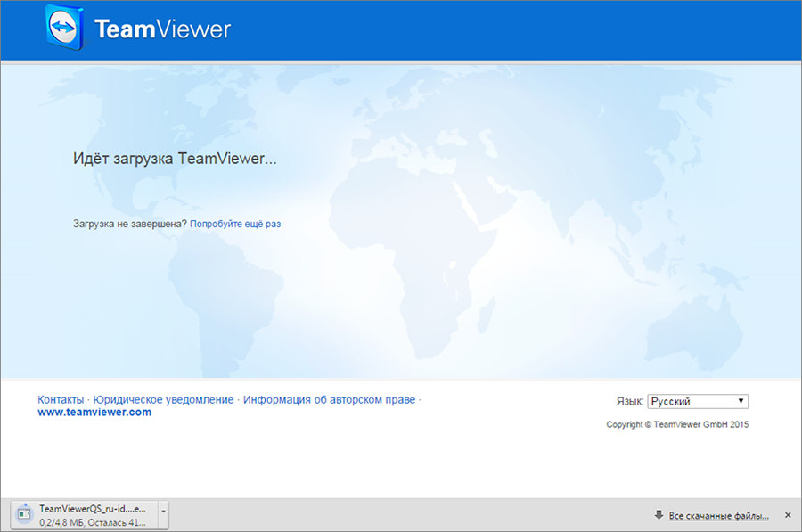
Task: Open the 'Юридическое уведомление' link
Action: pos(163,399)
